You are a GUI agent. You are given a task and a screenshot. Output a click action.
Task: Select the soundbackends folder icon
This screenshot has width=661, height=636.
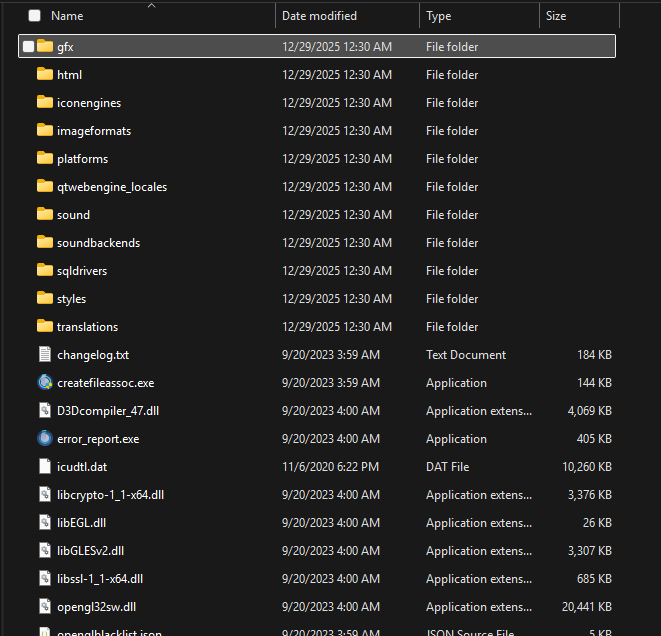tap(45, 242)
